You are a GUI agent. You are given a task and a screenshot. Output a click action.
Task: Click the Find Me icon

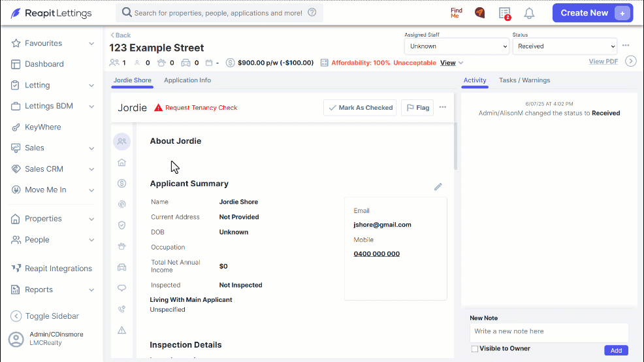pos(457,13)
